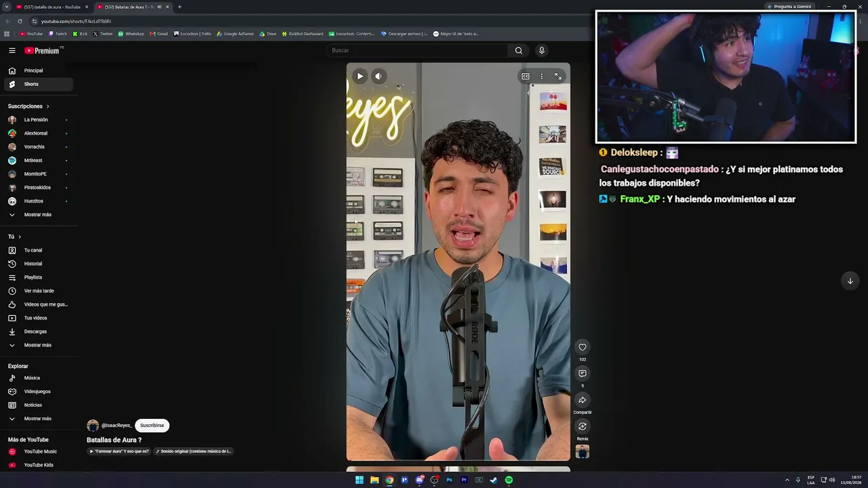Show more items under Descargas
The width and height of the screenshot is (868, 488).
point(38,345)
